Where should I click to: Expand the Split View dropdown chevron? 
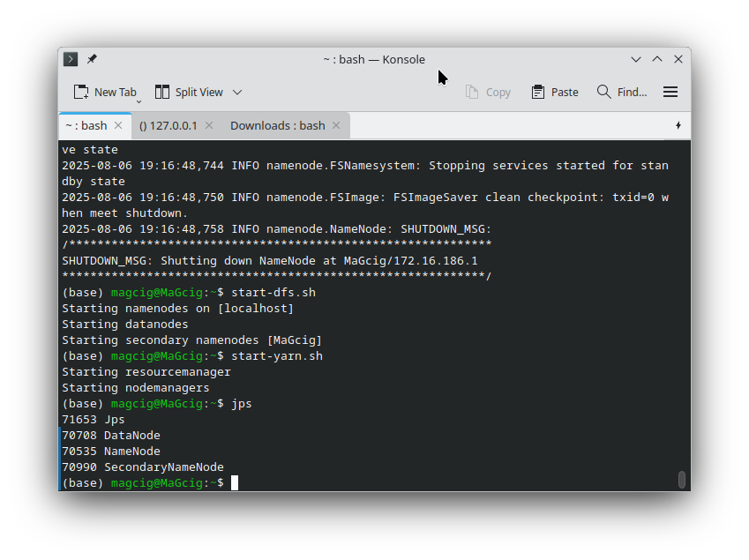click(237, 92)
